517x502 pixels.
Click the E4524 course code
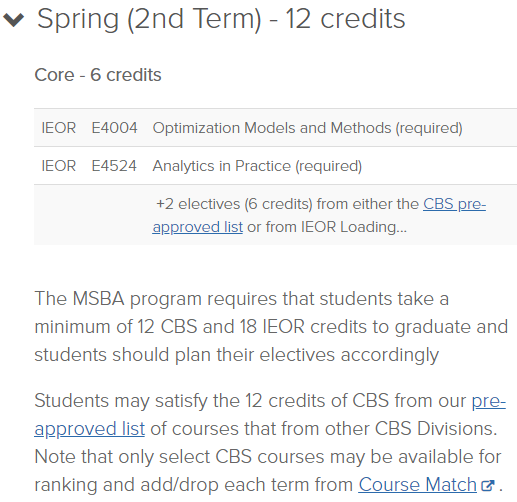click(114, 166)
